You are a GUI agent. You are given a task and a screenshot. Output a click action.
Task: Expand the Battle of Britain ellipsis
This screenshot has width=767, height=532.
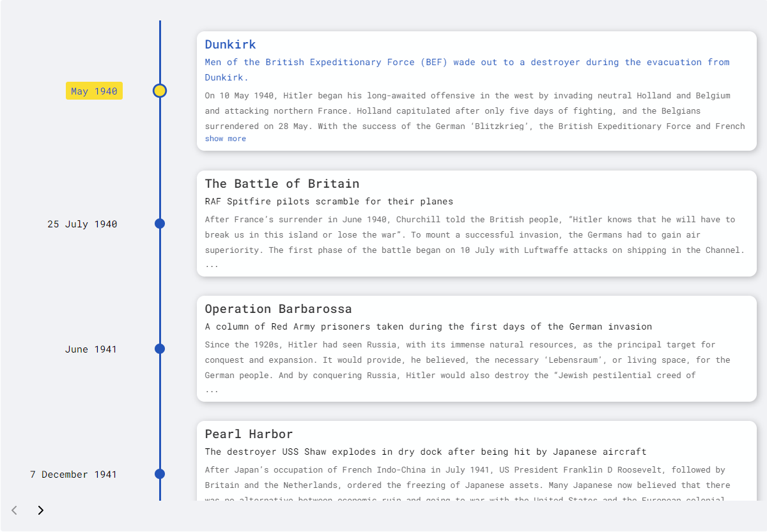(x=212, y=264)
